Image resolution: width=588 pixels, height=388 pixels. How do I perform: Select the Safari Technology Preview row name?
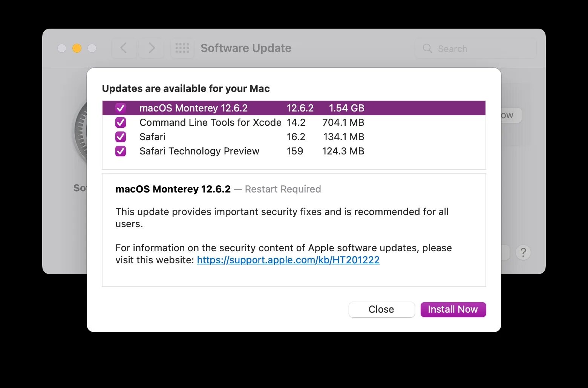click(x=199, y=151)
